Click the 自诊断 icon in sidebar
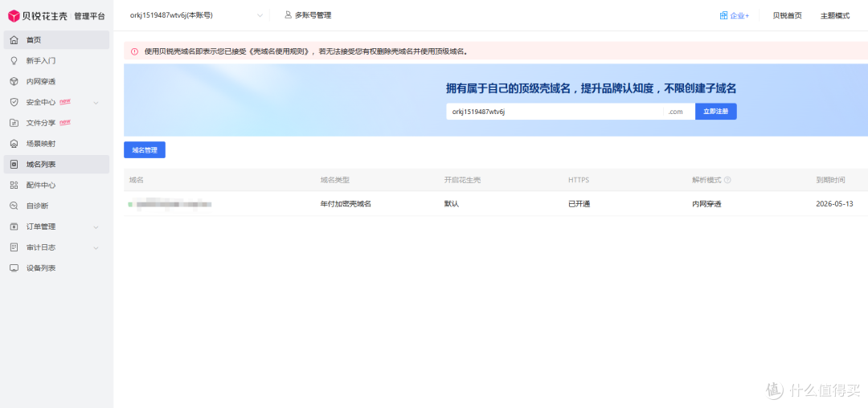 coord(14,206)
